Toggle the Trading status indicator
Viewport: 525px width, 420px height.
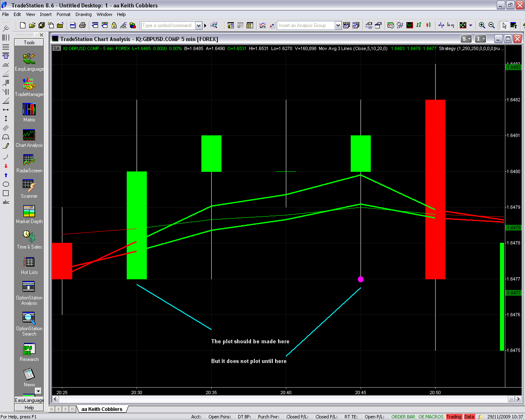click(x=454, y=417)
